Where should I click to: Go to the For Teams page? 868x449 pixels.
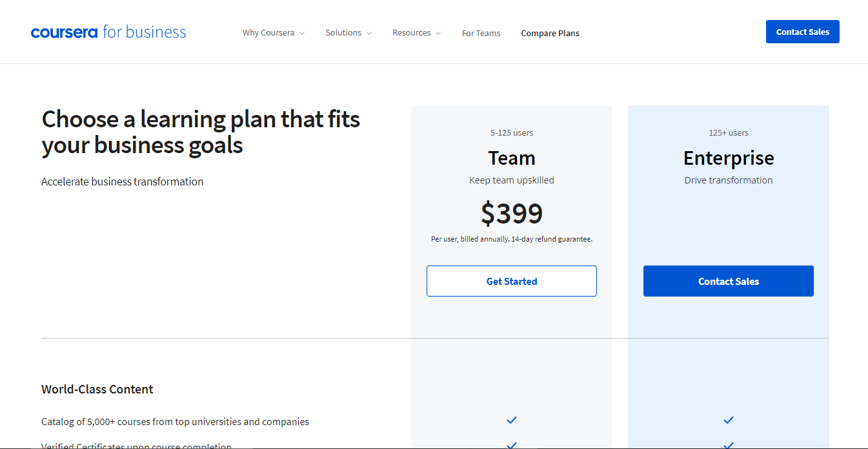pyautogui.click(x=481, y=34)
